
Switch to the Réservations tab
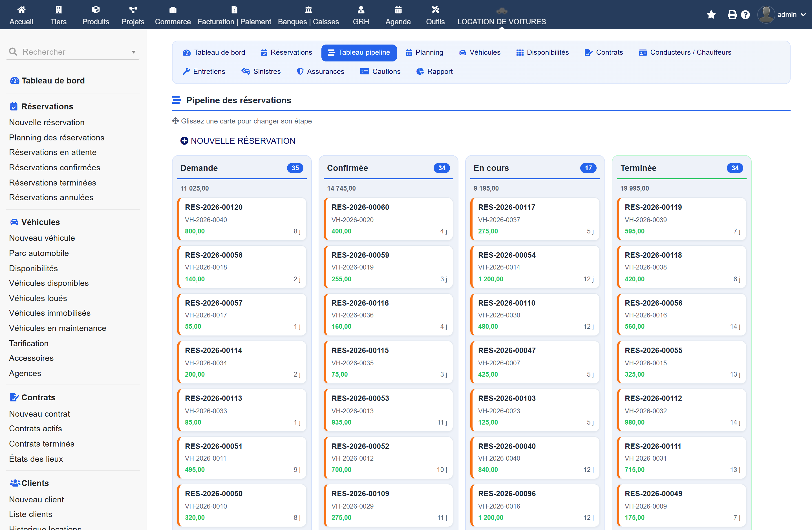tap(286, 52)
